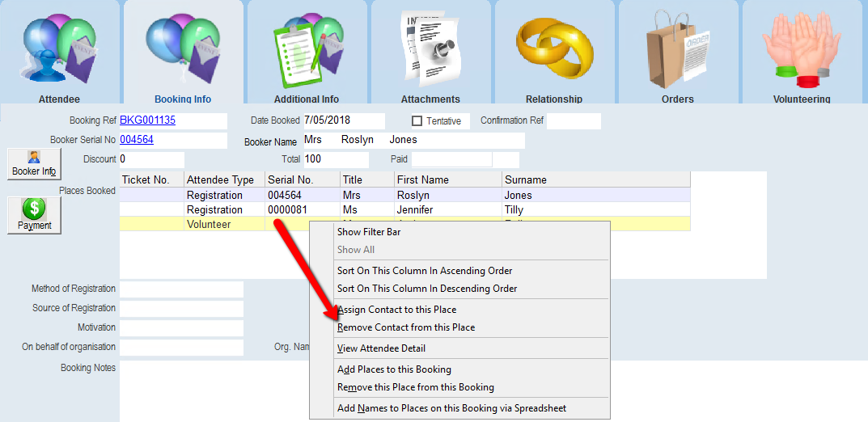Toggle the Tentative checkbox
This screenshot has height=422, width=868.
(x=417, y=121)
